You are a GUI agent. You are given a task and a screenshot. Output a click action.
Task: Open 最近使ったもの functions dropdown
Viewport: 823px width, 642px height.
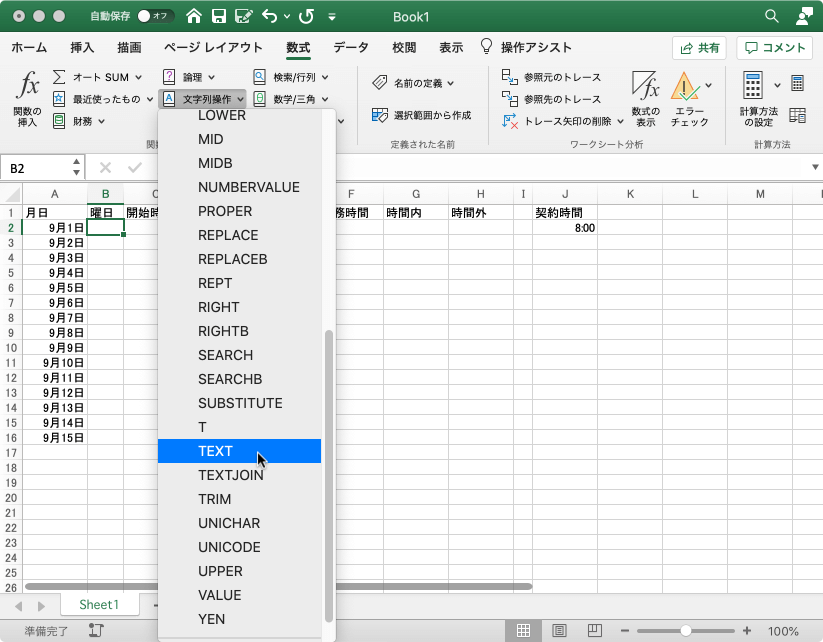[103, 99]
